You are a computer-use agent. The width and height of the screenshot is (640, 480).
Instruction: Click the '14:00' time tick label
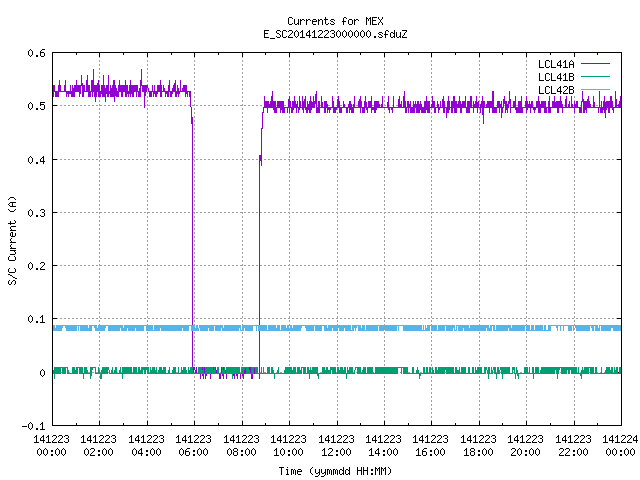(x=383, y=452)
